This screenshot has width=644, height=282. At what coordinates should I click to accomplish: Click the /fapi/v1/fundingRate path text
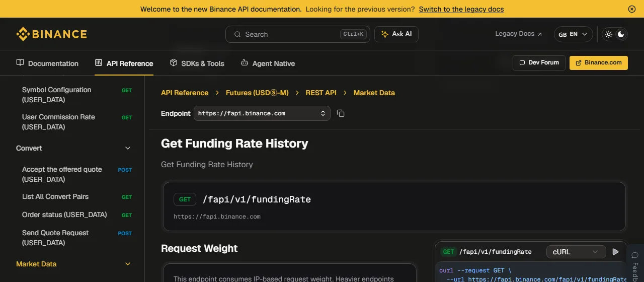coord(257,199)
